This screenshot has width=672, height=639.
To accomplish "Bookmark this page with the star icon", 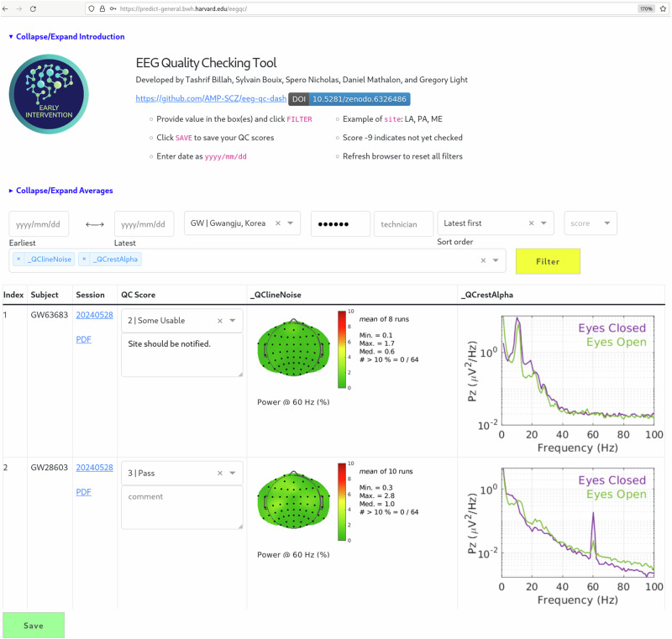I will (664, 8).
